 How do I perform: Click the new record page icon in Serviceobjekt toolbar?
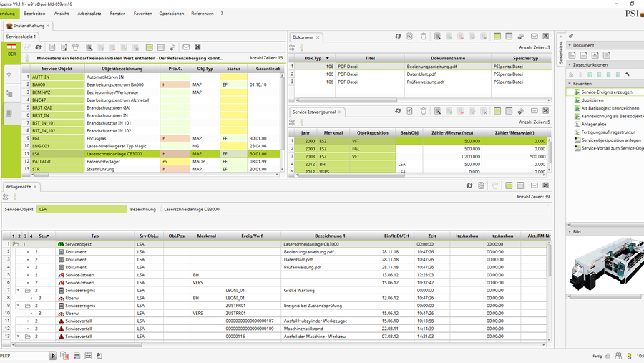tap(52, 47)
